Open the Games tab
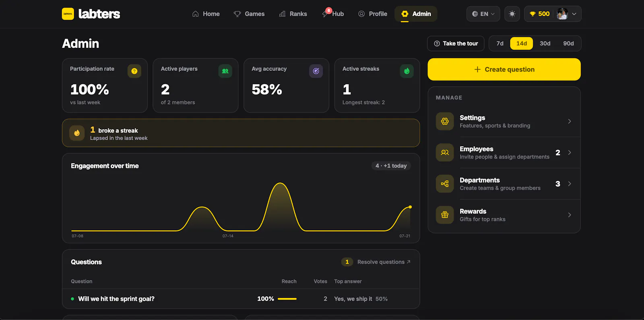Viewport: 644px width, 320px height. coord(249,14)
